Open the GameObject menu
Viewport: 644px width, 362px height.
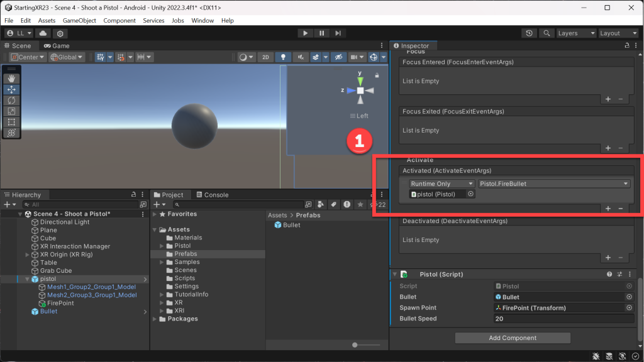point(79,21)
